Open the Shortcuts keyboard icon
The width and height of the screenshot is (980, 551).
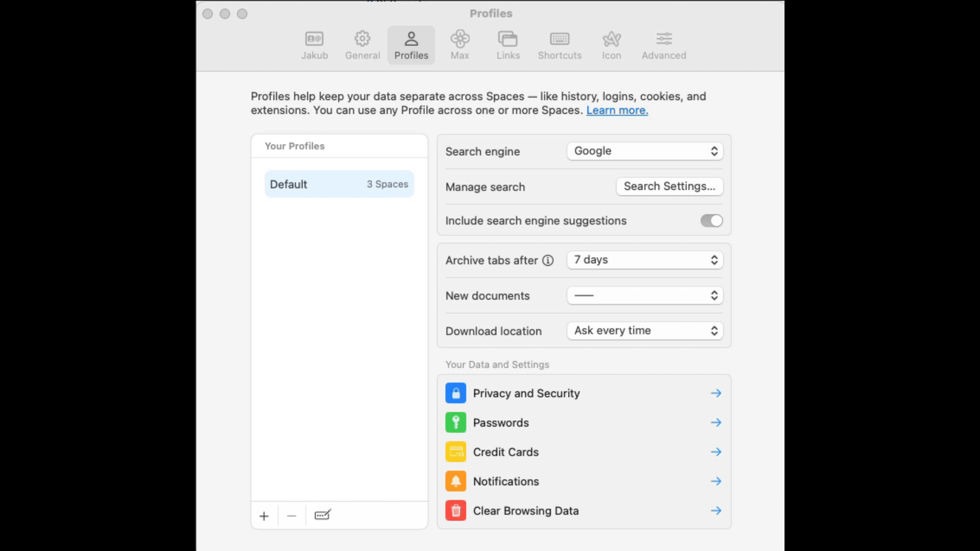559,39
